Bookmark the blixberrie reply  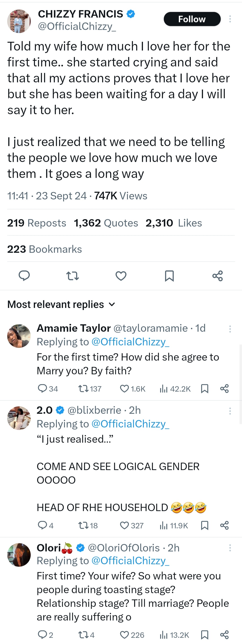pyautogui.click(x=205, y=526)
